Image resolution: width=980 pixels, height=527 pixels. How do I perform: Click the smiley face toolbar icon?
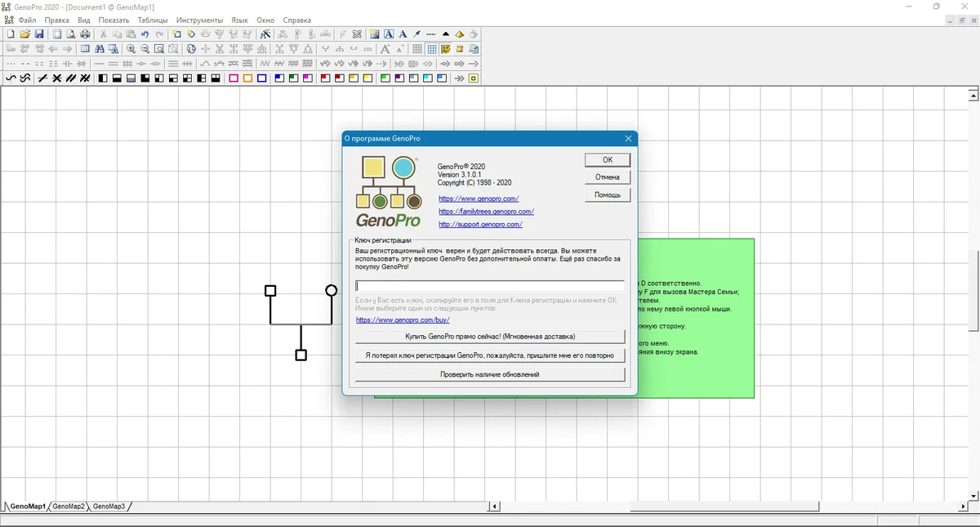445,49
